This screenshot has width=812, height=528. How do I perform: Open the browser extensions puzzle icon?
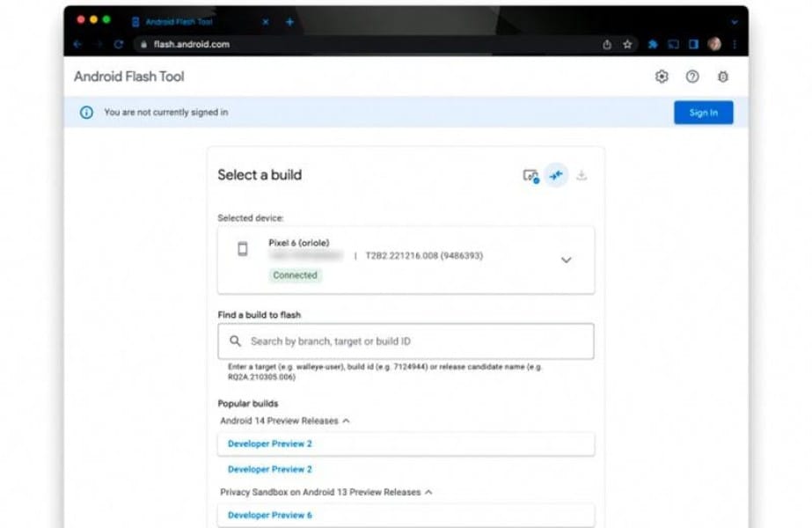(653, 44)
